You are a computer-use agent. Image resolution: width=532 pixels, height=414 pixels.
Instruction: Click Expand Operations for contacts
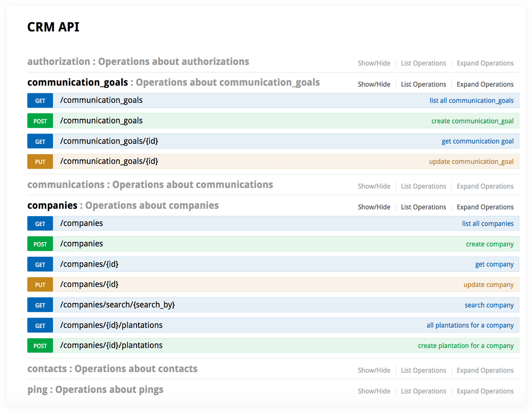(485, 370)
